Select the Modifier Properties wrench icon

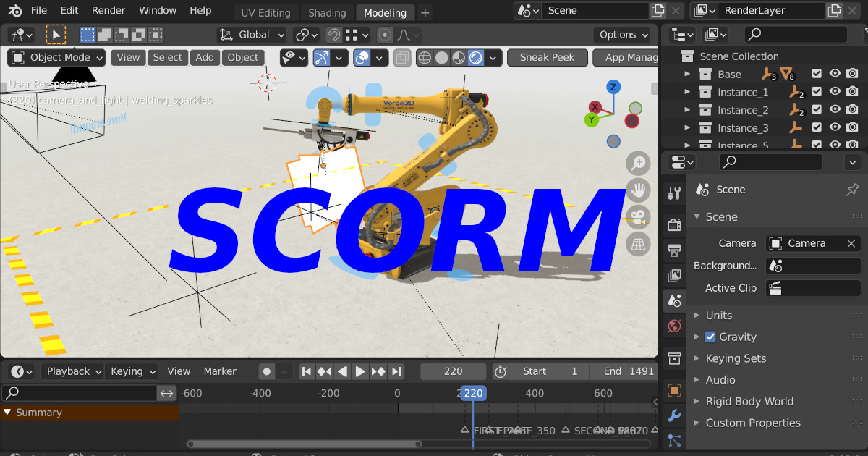click(x=674, y=415)
